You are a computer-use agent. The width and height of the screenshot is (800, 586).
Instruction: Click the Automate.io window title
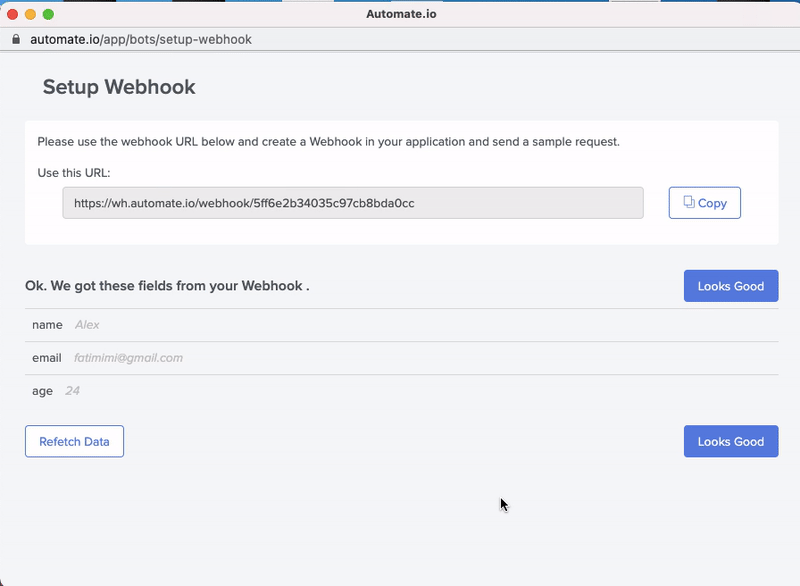pos(402,14)
